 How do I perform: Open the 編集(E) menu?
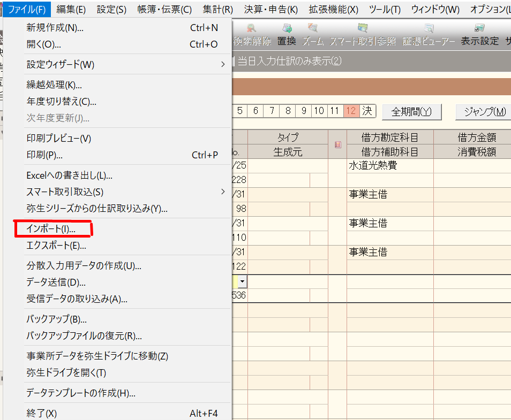pos(71,9)
